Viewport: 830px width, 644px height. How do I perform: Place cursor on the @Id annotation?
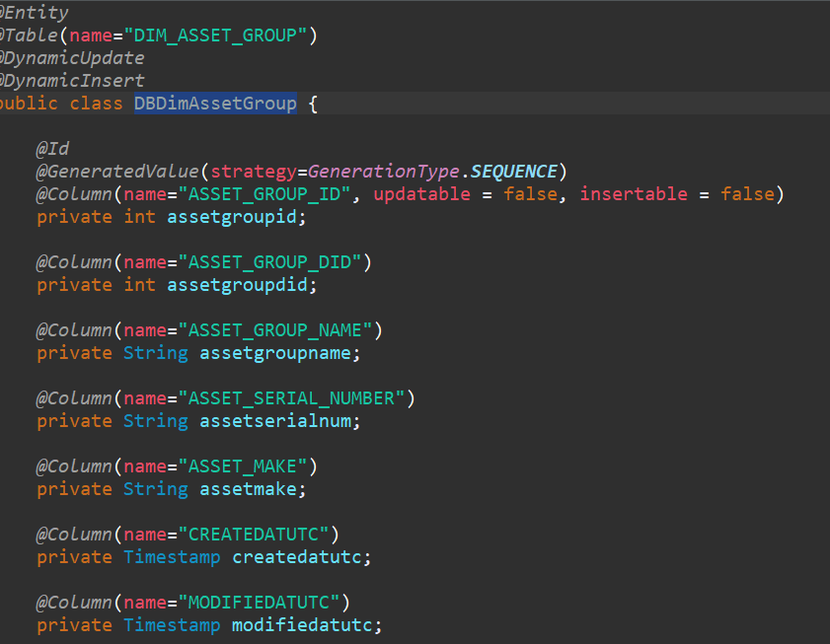tap(53, 149)
